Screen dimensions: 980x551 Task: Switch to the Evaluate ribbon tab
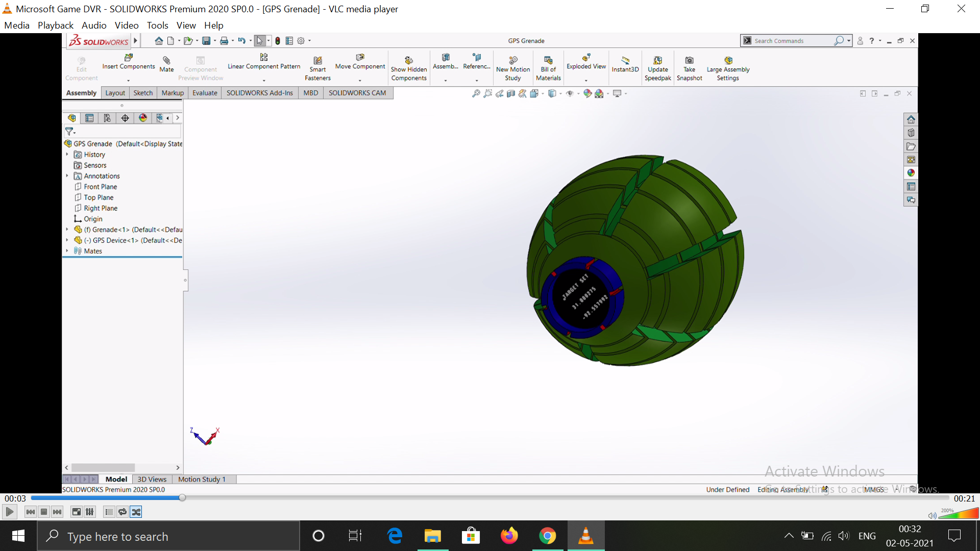205,93
